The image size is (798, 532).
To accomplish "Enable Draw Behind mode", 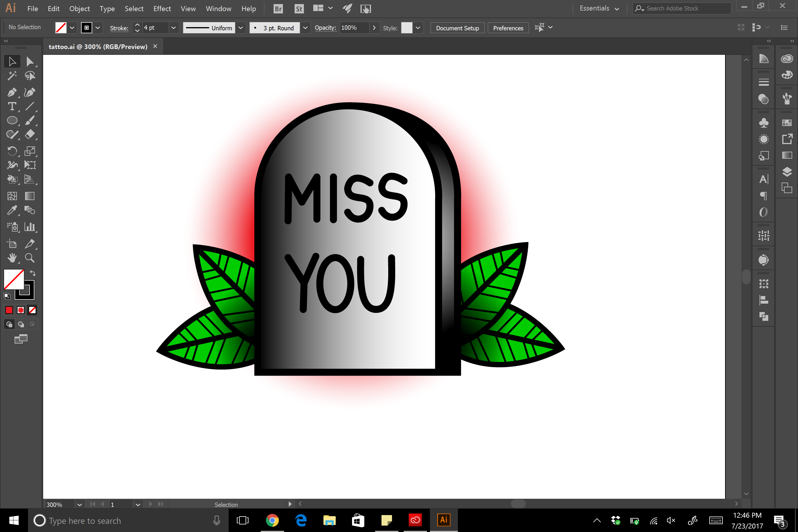I will pyautogui.click(x=21, y=324).
